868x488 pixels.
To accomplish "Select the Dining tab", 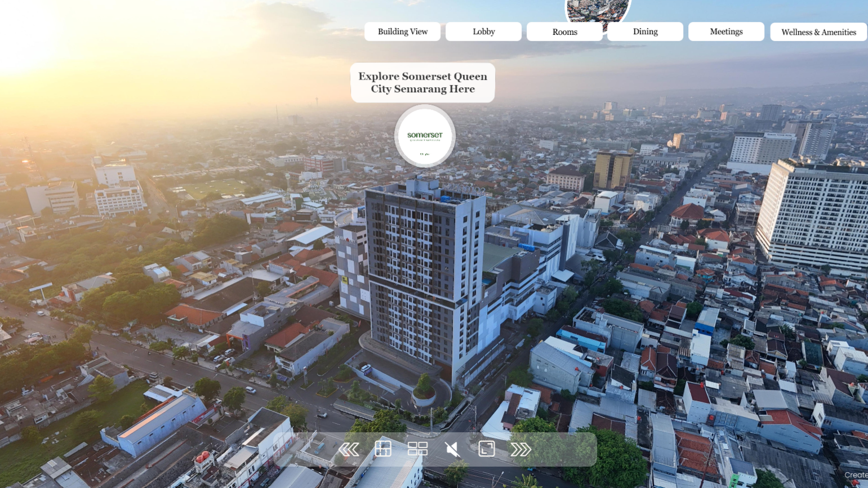I will click(x=645, y=32).
